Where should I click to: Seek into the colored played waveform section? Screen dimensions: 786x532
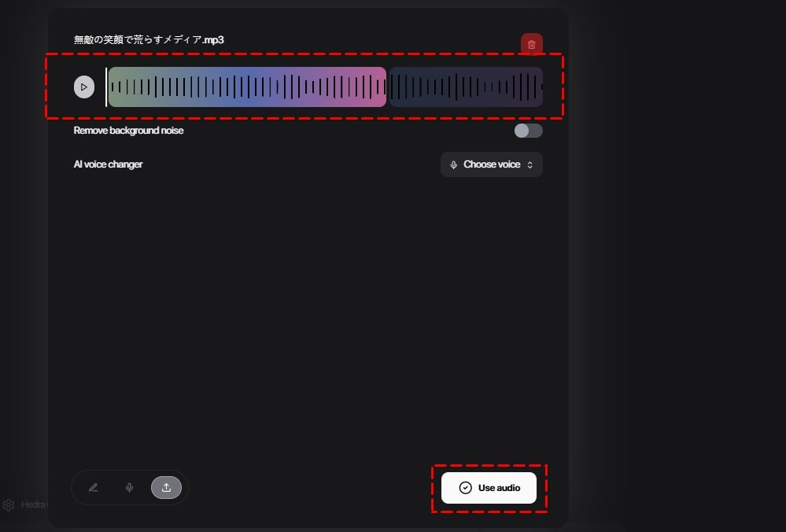[x=236, y=87]
